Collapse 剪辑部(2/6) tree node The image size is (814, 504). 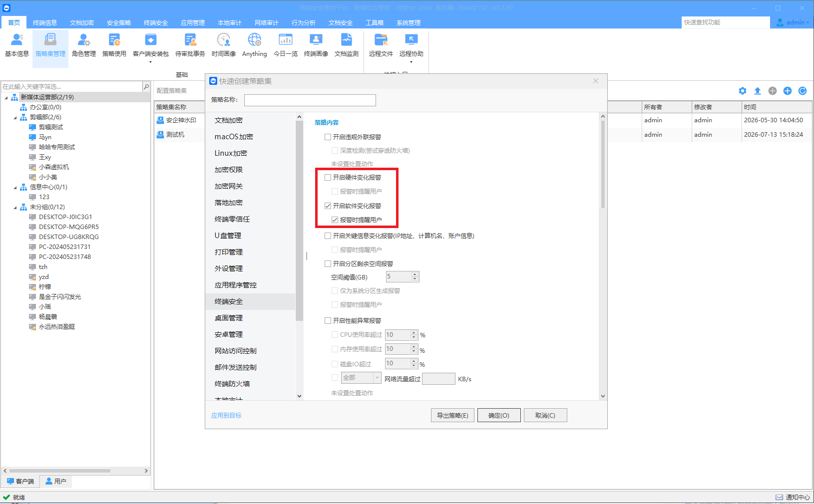pyautogui.click(x=15, y=117)
